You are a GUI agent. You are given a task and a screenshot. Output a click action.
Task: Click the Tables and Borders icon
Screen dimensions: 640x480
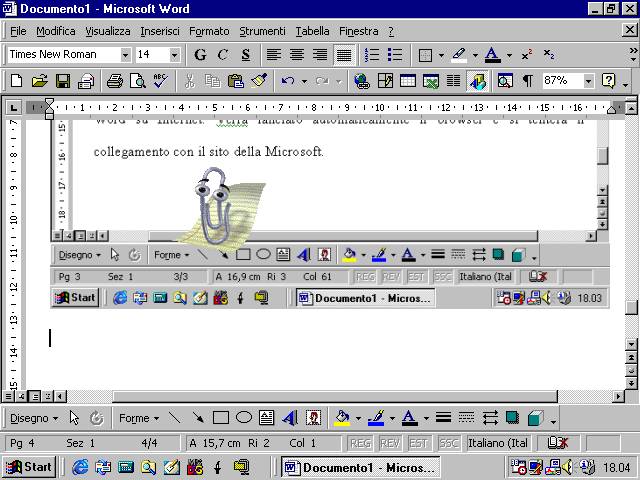[x=385, y=81]
